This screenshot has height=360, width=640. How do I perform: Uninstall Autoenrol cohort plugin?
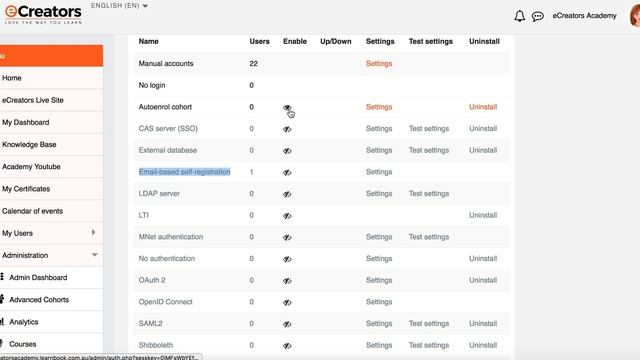483,107
